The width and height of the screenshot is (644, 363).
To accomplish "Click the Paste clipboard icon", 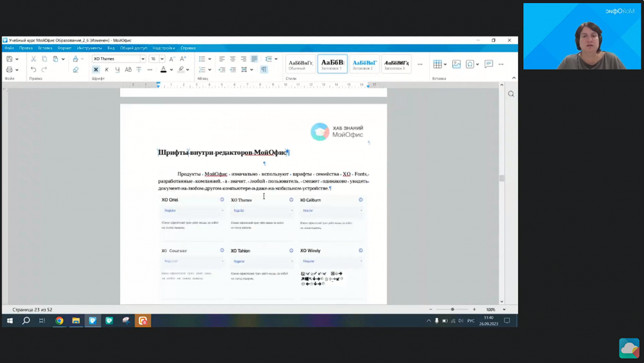I will click(55, 59).
